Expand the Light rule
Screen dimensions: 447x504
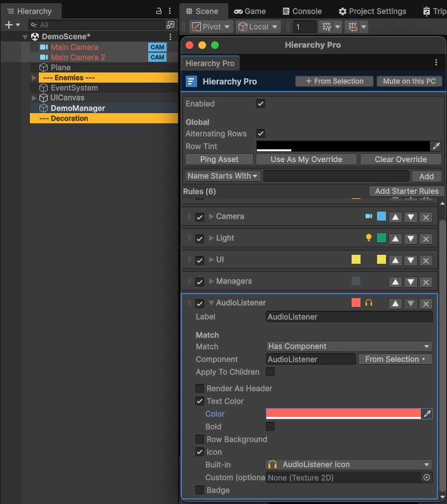click(x=211, y=238)
